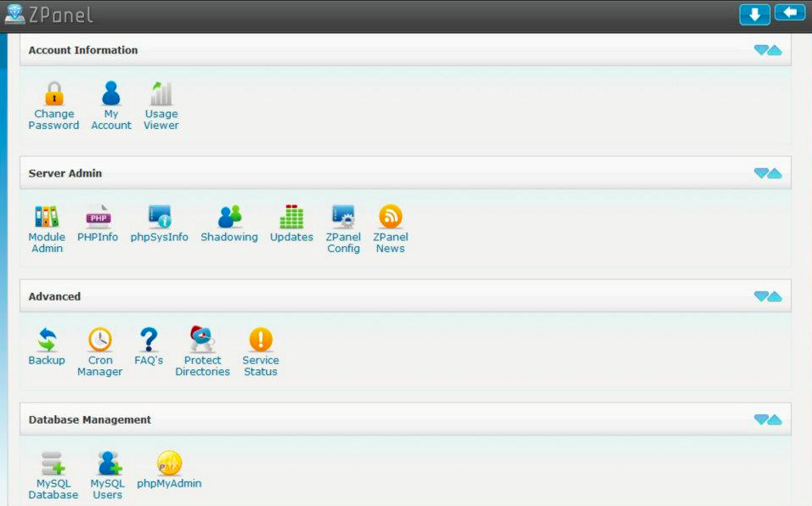Expand Advanced section with its down arrow
Screen dimensions: 812x506
point(761,296)
